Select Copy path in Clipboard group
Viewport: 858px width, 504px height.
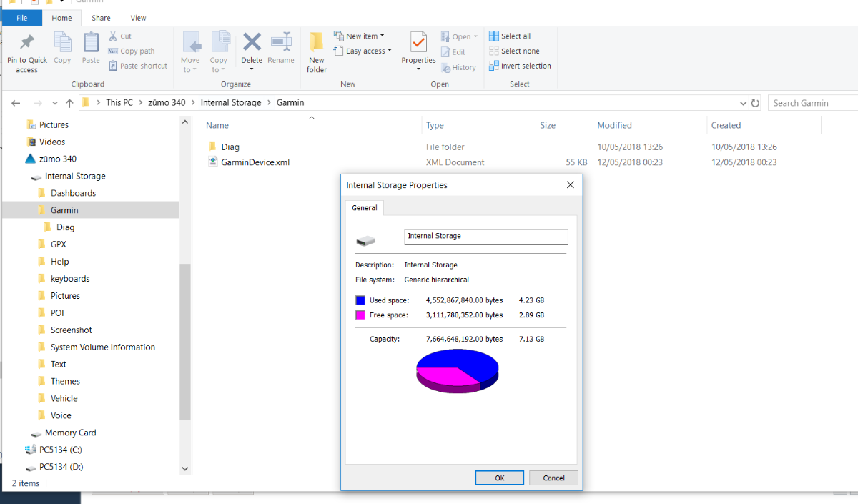(132, 51)
